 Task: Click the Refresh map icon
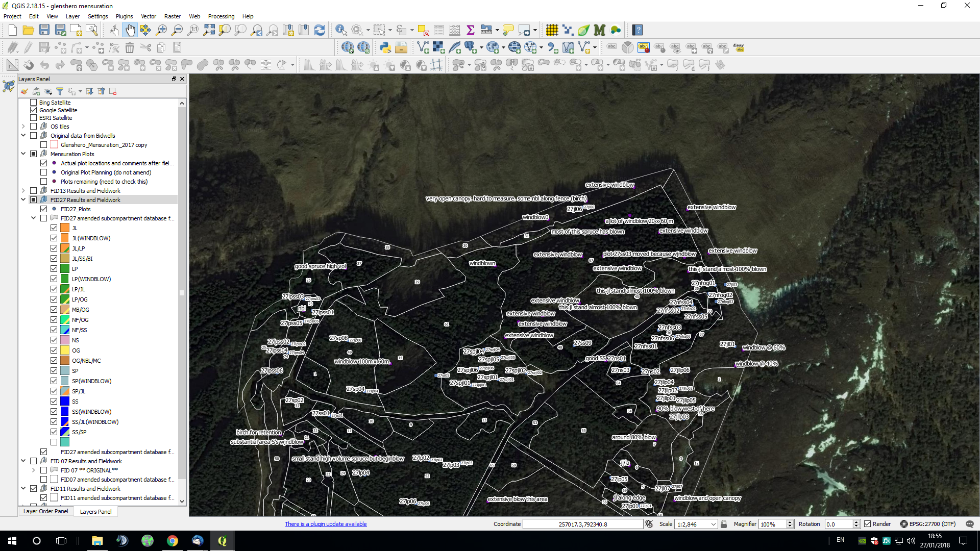[320, 30]
